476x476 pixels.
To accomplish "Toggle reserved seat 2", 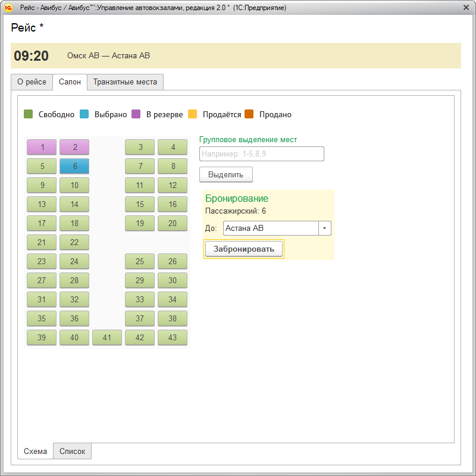I will pyautogui.click(x=74, y=147).
